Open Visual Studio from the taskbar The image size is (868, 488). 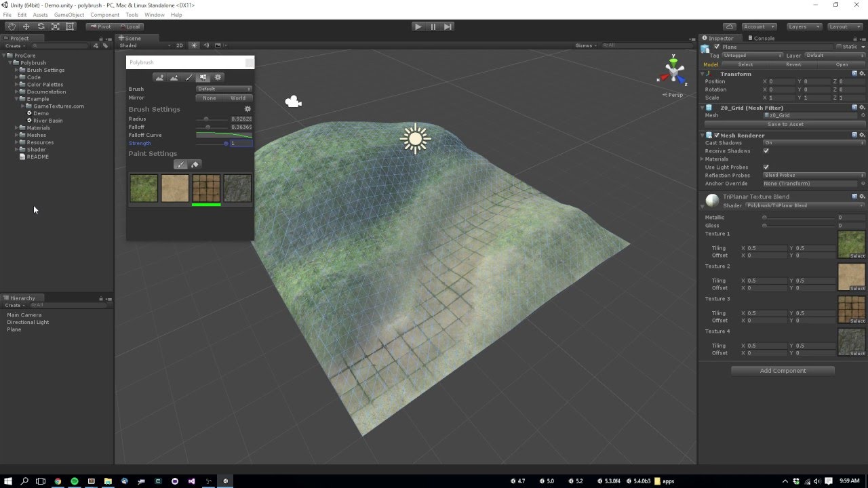pyautogui.click(x=192, y=481)
